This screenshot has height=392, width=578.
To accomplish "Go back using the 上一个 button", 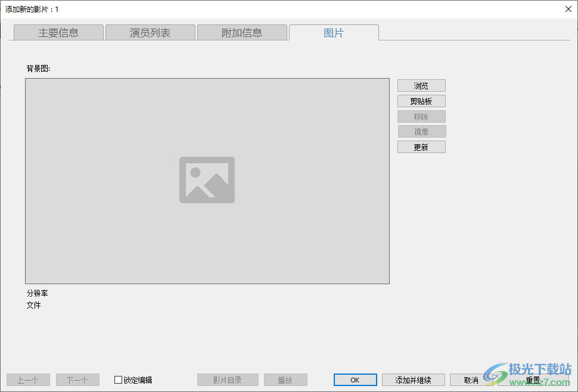I will click(27, 379).
